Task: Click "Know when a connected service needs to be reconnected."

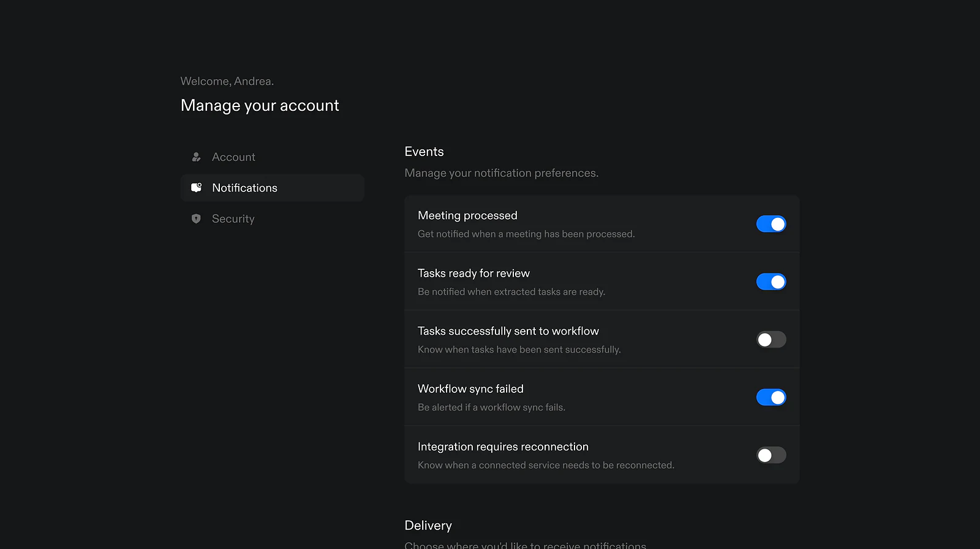Action: pos(546,465)
